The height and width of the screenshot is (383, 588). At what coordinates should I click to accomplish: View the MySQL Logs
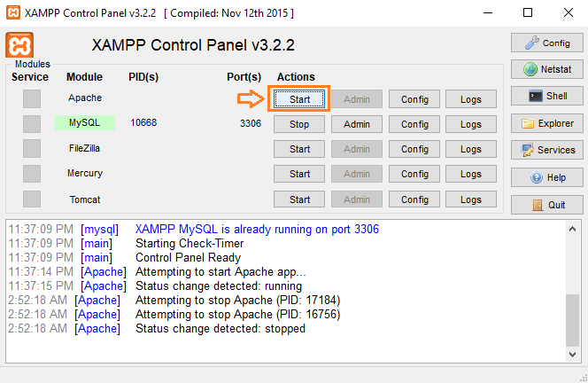click(x=471, y=124)
